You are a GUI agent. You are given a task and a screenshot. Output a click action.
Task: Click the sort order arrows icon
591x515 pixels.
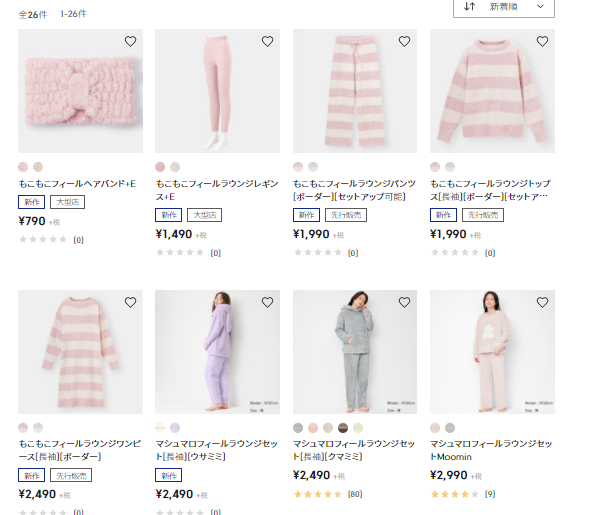pos(469,6)
